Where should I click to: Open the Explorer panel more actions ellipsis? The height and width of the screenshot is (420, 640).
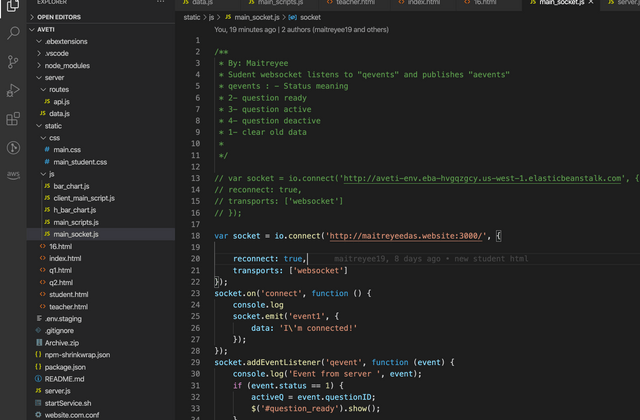point(161,2)
